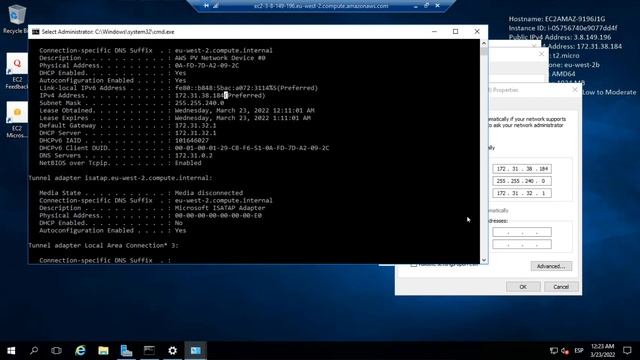The image size is (640, 360).
Task: Click the DHCP Server 172.31.32.1 line
Action: pos(128,133)
